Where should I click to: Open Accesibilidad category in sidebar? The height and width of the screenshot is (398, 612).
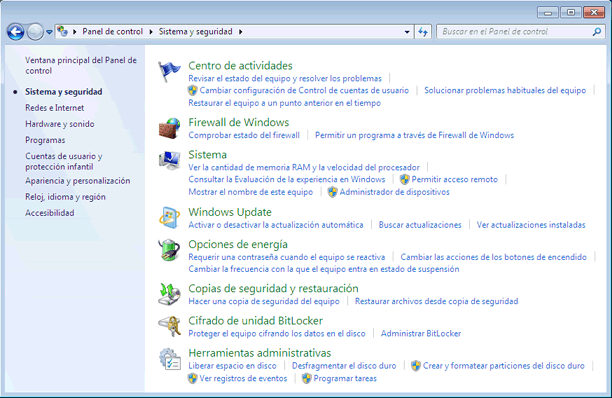tap(50, 213)
